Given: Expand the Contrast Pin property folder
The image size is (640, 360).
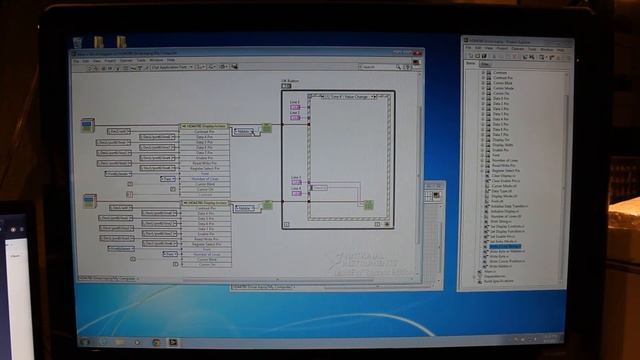Looking at the screenshot, I should (x=483, y=78).
